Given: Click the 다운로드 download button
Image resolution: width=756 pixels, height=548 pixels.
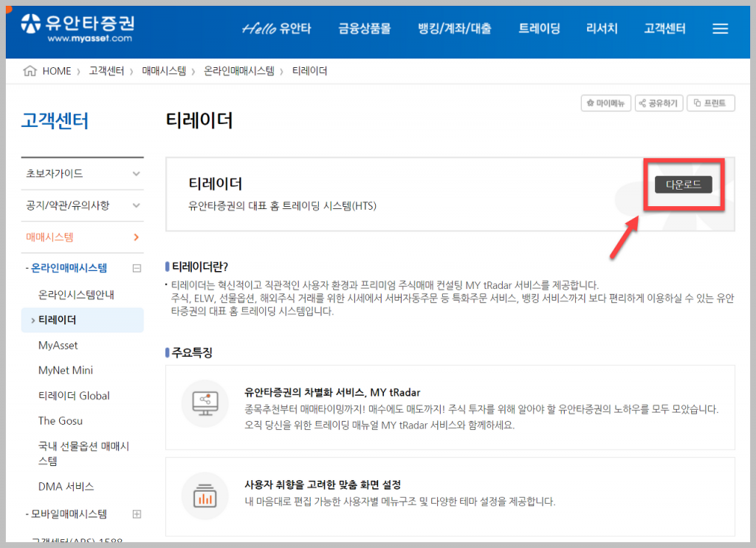Looking at the screenshot, I should (683, 185).
